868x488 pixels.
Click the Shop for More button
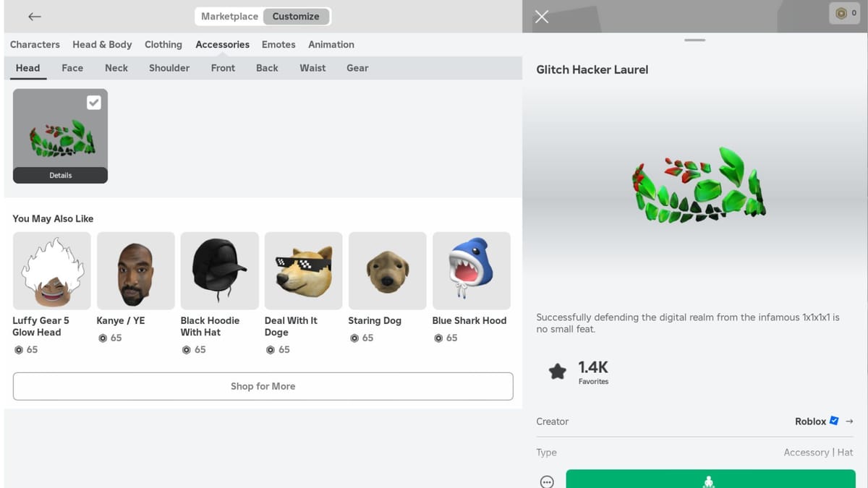pyautogui.click(x=263, y=386)
